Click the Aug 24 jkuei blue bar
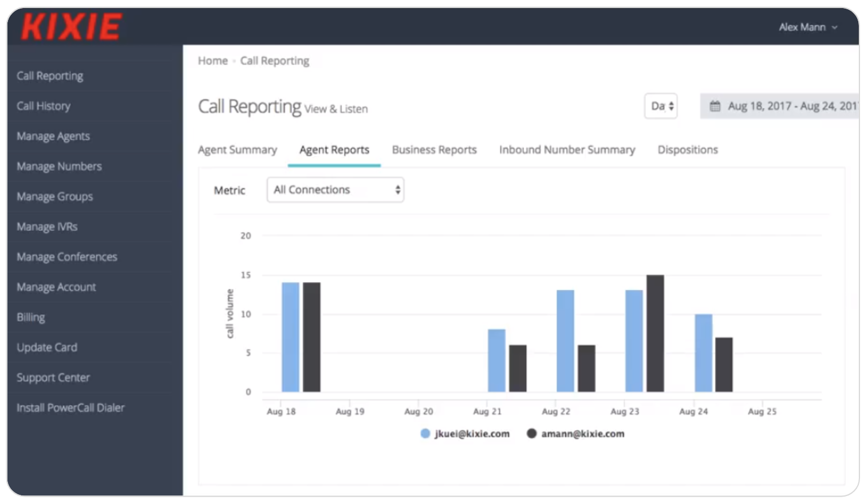 pos(704,353)
